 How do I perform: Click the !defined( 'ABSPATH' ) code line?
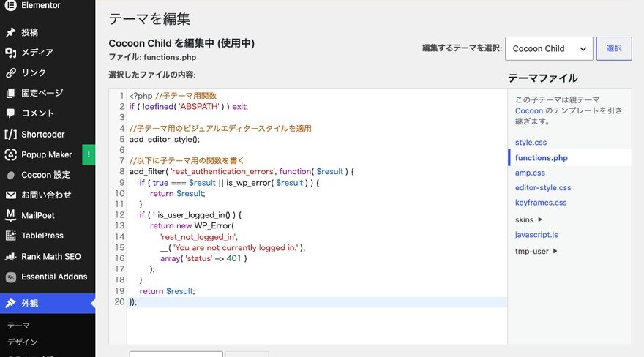[x=189, y=107]
